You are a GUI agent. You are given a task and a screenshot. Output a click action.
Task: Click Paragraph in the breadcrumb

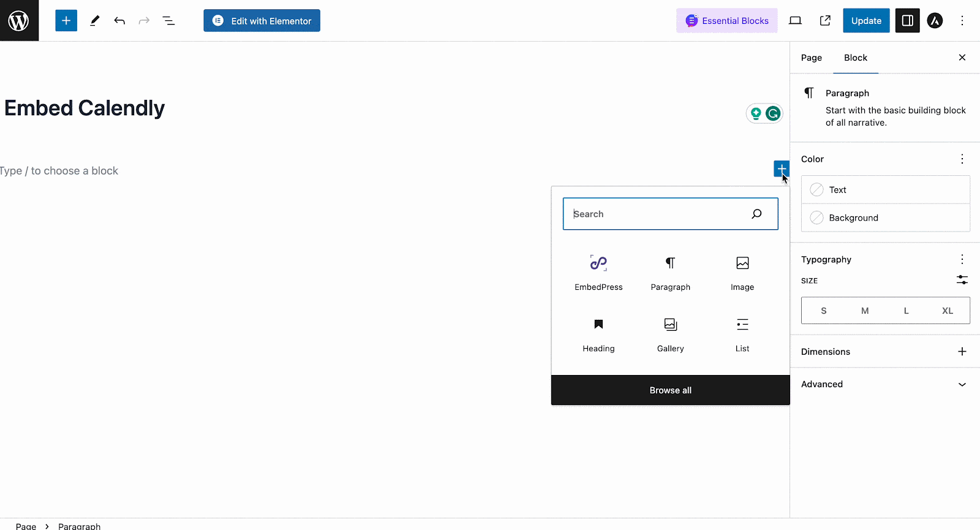(79, 526)
